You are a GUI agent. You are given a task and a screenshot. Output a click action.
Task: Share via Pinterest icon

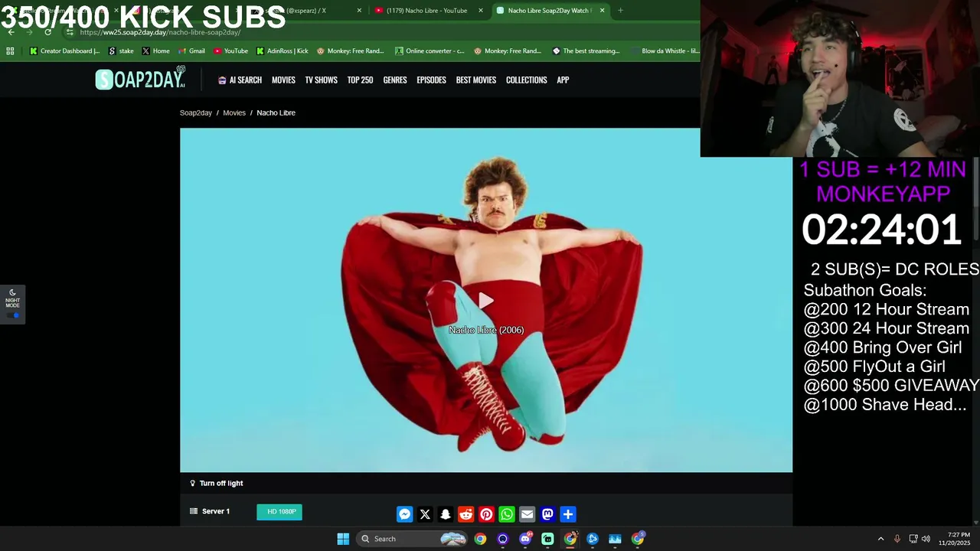click(x=486, y=514)
